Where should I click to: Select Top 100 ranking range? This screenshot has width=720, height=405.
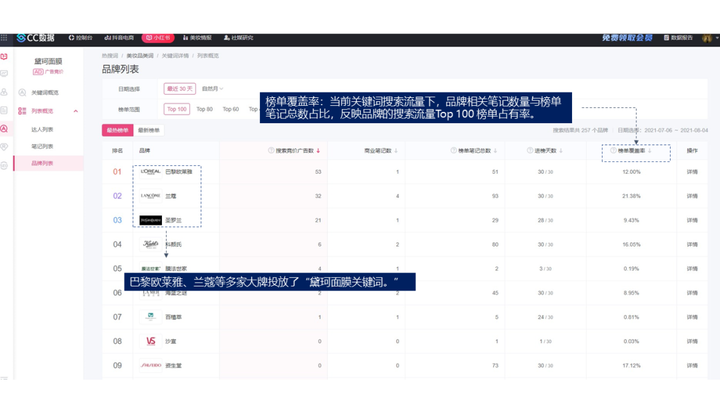click(177, 109)
